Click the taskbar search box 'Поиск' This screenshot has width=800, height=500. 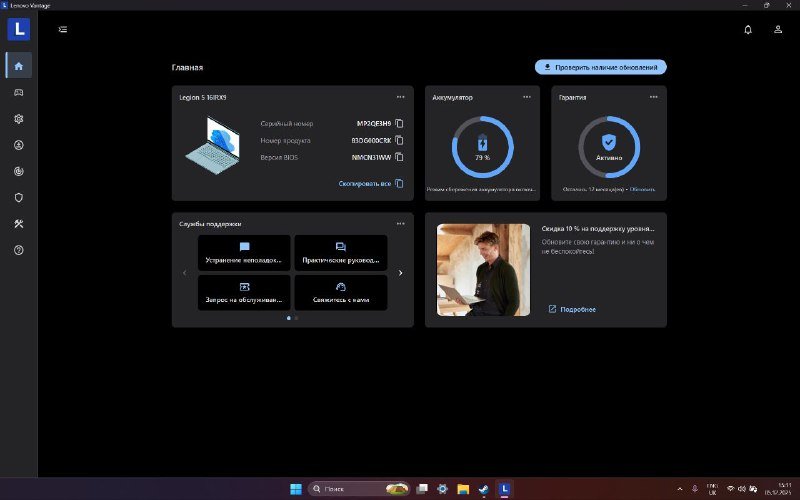tap(359, 489)
